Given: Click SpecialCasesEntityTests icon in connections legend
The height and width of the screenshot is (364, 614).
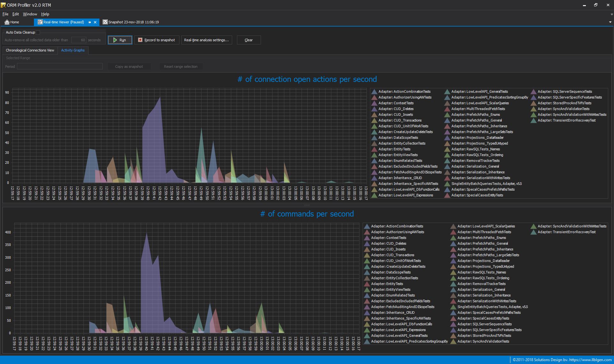Looking at the screenshot, I should pos(447,195).
